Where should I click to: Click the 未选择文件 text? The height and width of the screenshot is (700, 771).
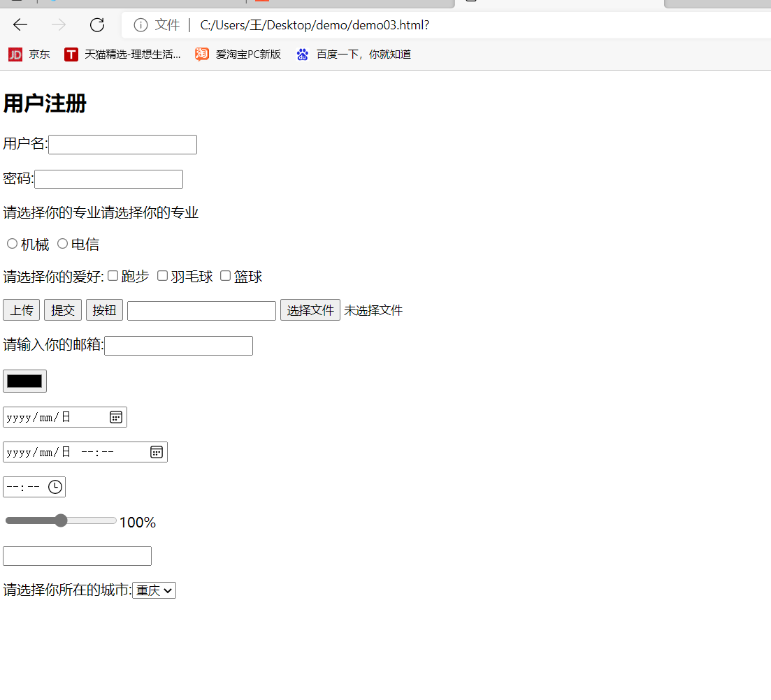coord(373,311)
